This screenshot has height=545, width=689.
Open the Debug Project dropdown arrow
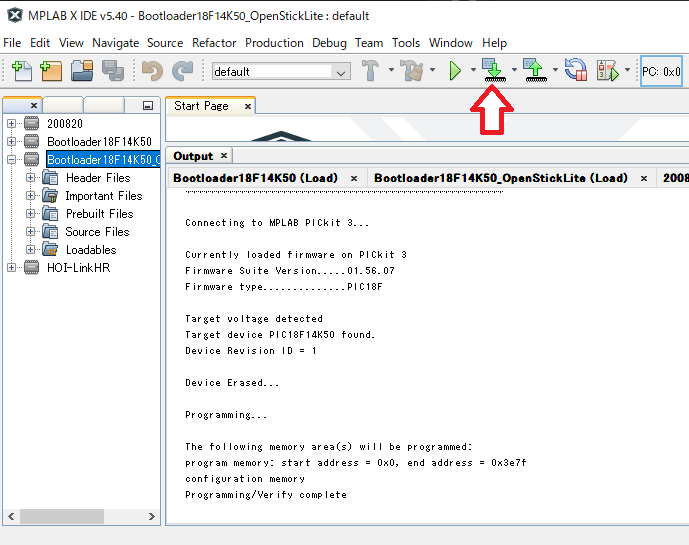pyautogui.click(x=627, y=69)
